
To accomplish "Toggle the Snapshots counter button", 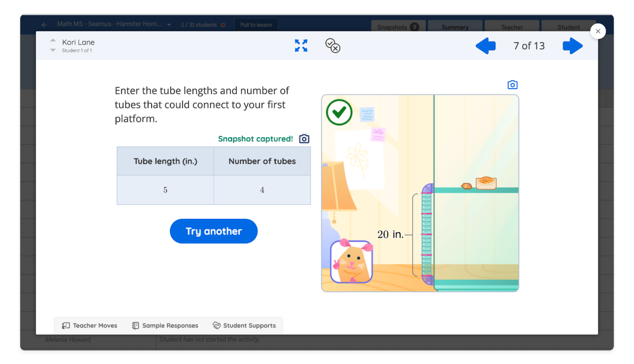I will (x=398, y=27).
